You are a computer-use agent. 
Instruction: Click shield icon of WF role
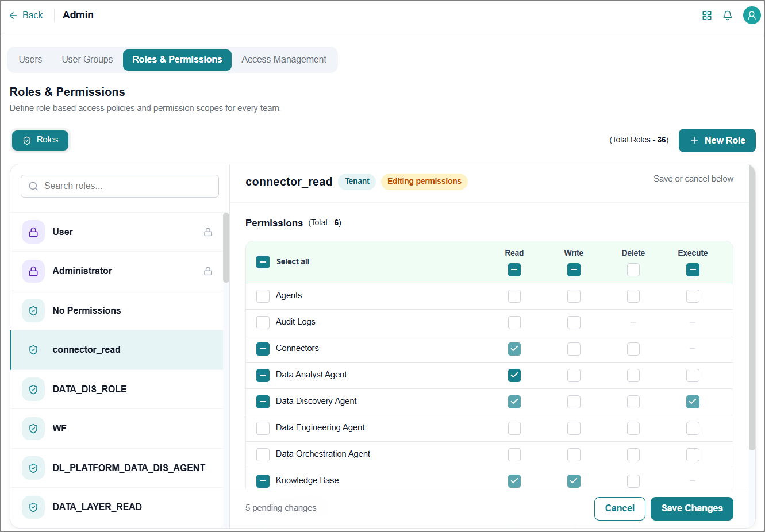point(33,428)
